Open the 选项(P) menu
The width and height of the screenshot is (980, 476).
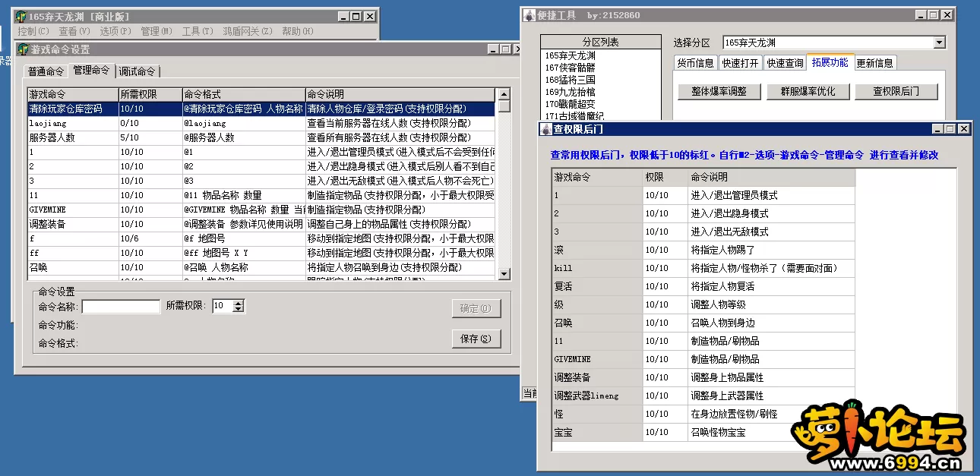115,31
